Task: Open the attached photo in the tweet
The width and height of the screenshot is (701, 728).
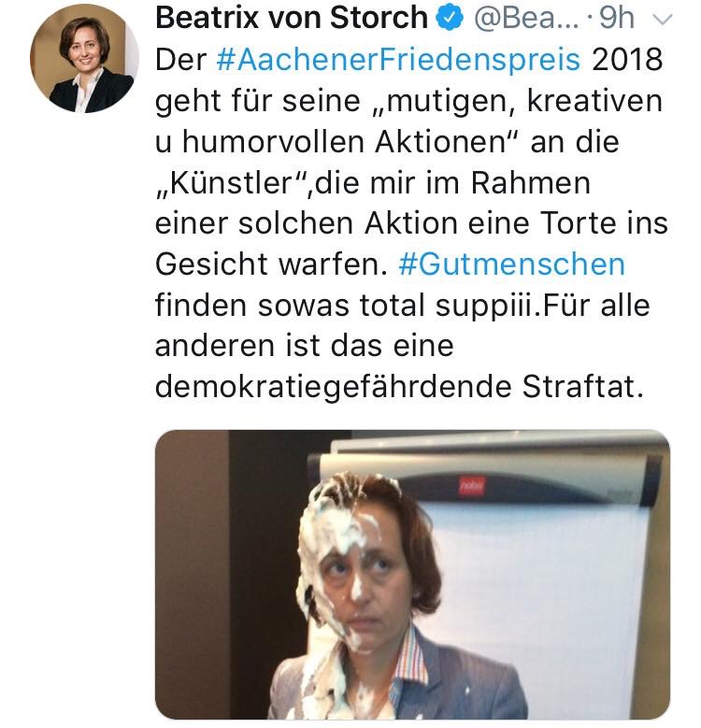Action: tap(412, 575)
